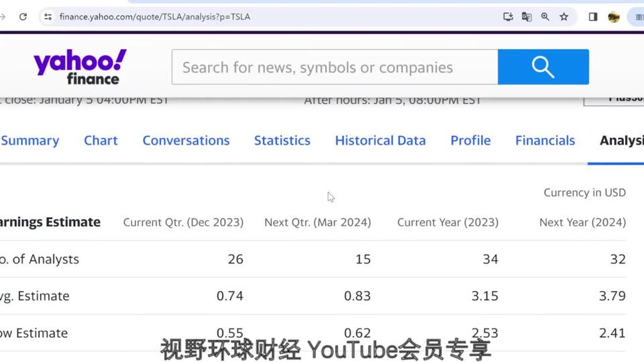This screenshot has width=644, height=362.
Task: Click the blue search magnifier button
Action: (x=543, y=67)
